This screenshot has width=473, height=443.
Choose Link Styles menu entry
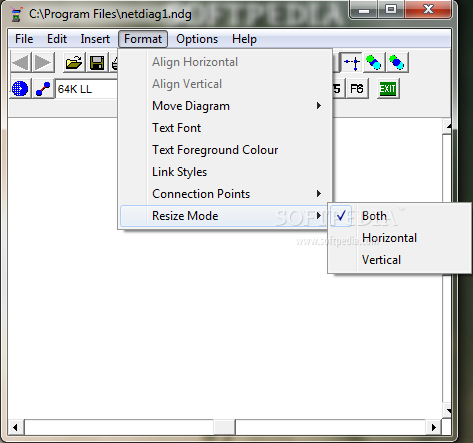(x=225, y=172)
